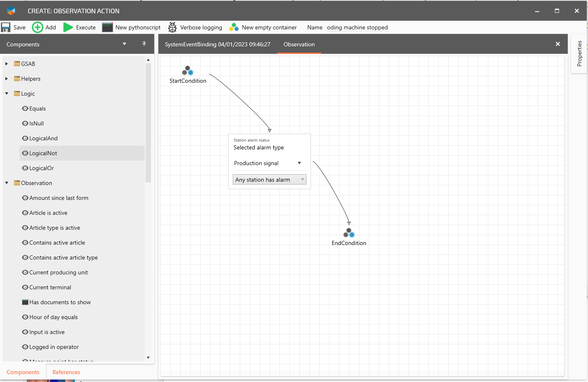Select the LogicalNot component
Screen dimensions: 588x382
click(x=43, y=153)
